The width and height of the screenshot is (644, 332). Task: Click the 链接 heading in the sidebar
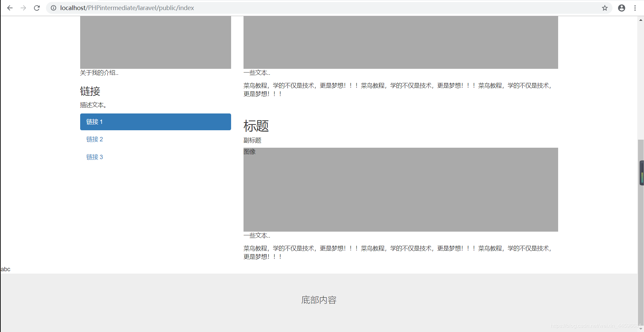pyautogui.click(x=90, y=91)
